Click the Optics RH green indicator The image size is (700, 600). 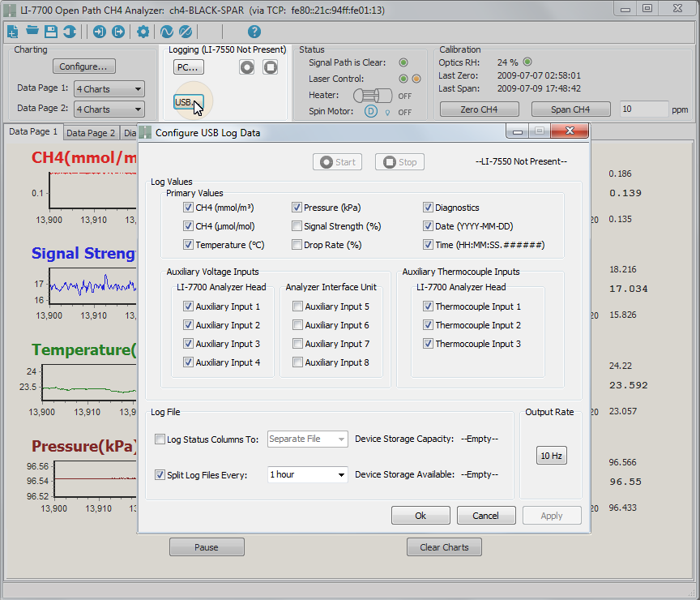tap(527, 62)
